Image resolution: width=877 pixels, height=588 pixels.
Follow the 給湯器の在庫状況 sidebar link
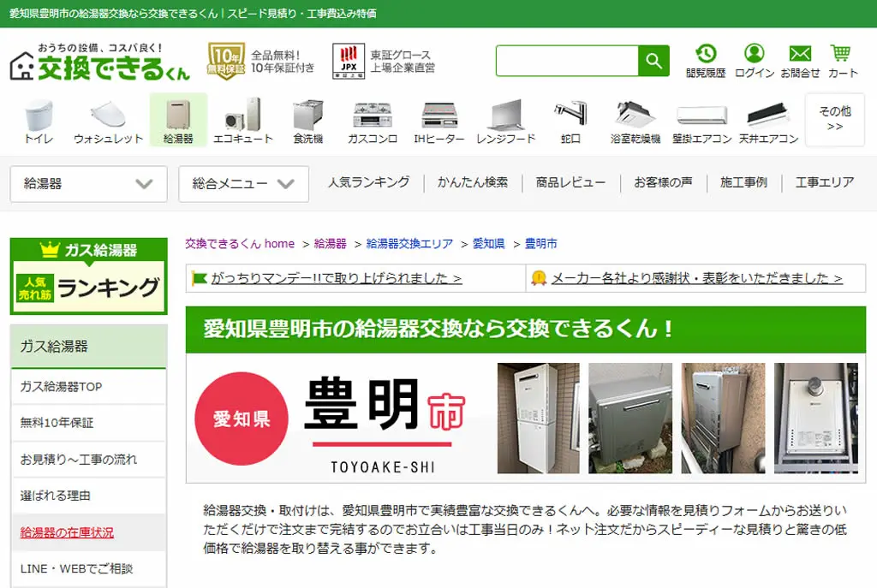[67, 532]
